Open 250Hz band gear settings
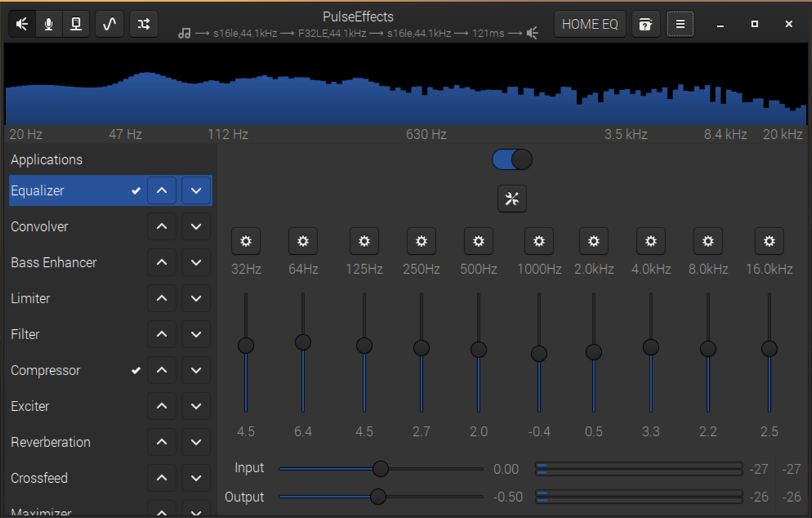This screenshot has height=518, width=812. click(422, 241)
